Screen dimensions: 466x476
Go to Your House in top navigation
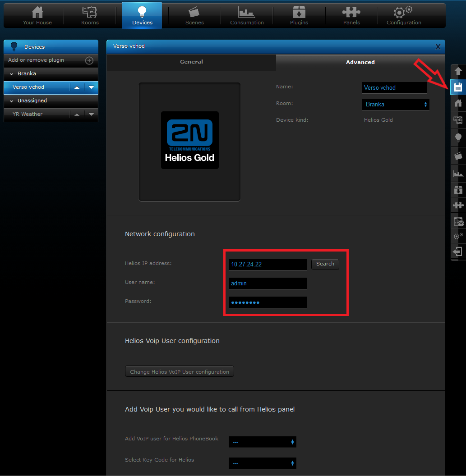coord(37,16)
